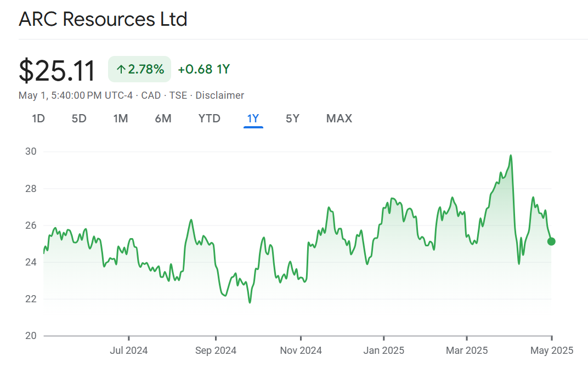Click the Nov 2024 axis label
Screen dimensions: 588x367
click(300, 350)
